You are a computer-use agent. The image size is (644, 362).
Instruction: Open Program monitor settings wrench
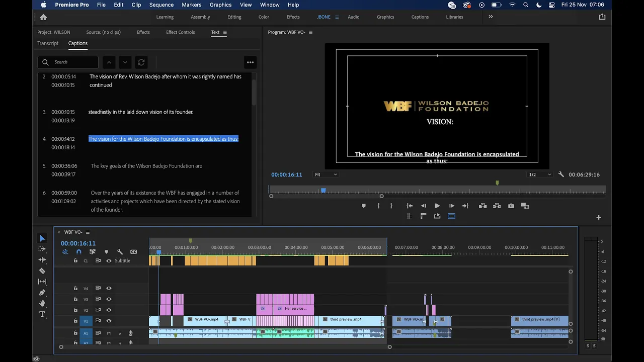click(x=561, y=174)
